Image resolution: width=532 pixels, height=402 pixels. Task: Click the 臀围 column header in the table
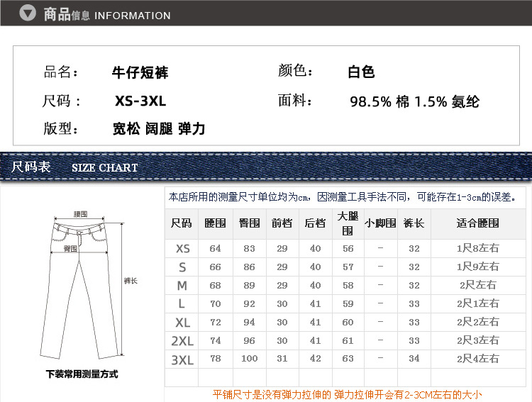[250, 223]
